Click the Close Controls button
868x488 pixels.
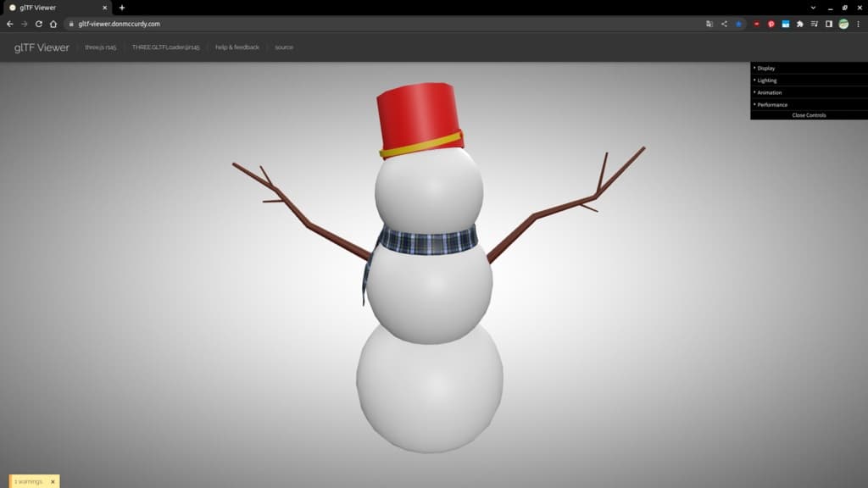(809, 115)
